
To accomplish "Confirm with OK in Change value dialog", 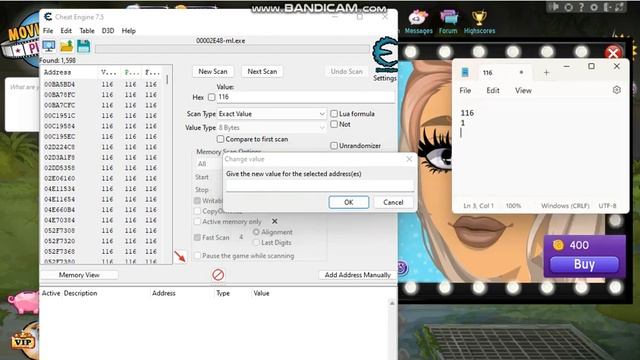I will pos(349,202).
